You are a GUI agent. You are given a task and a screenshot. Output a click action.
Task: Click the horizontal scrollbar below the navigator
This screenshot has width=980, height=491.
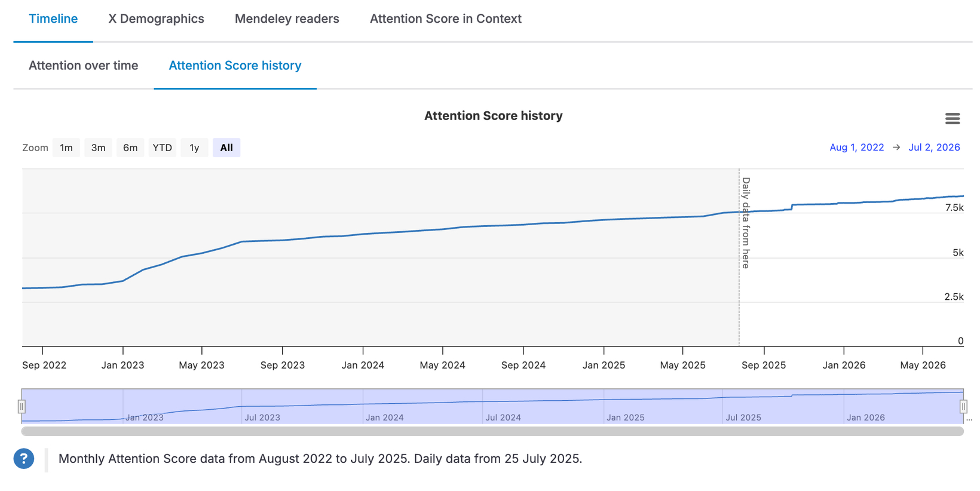click(x=492, y=431)
